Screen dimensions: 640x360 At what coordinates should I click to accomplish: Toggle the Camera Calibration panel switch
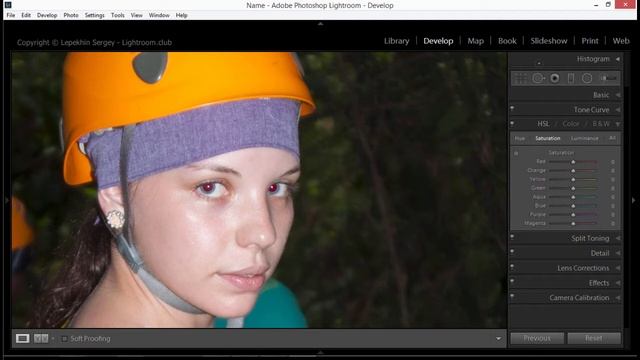(512, 297)
